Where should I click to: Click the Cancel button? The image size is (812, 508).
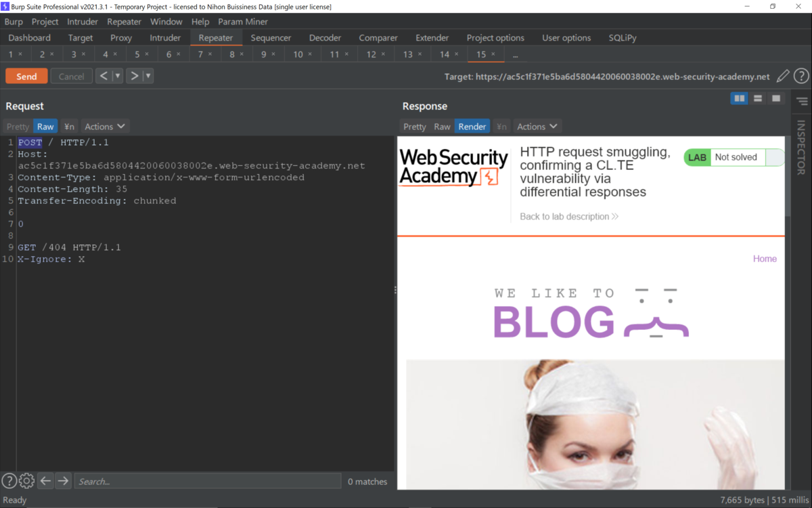71,77
